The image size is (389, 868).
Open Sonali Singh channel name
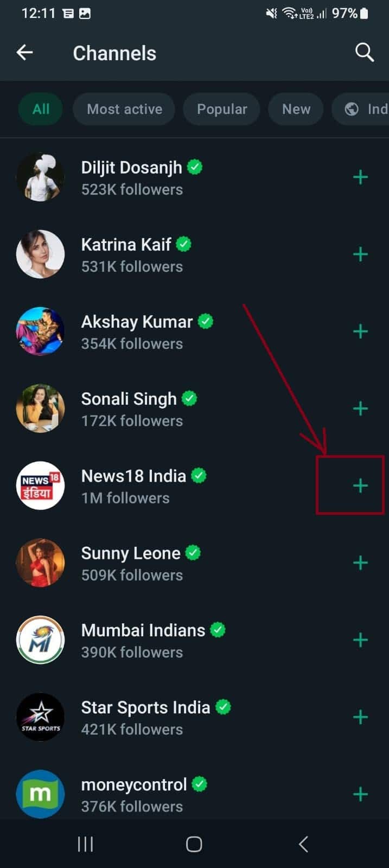[x=129, y=399]
